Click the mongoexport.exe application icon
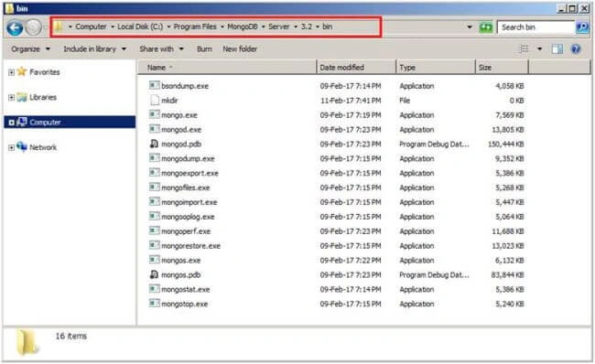 [x=154, y=173]
